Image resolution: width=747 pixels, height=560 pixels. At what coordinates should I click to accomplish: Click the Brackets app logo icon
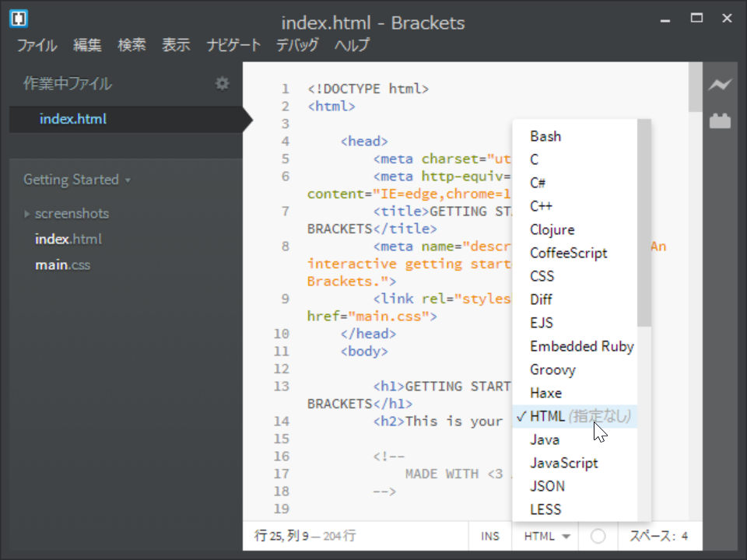click(x=19, y=19)
